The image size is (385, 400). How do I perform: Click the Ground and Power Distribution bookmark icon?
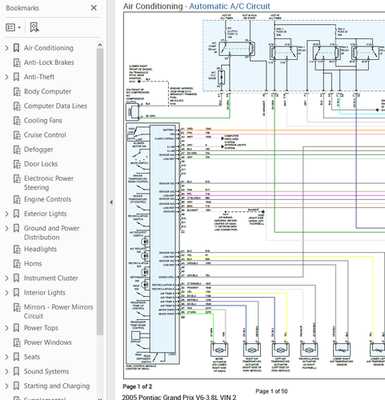(x=16, y=228)
